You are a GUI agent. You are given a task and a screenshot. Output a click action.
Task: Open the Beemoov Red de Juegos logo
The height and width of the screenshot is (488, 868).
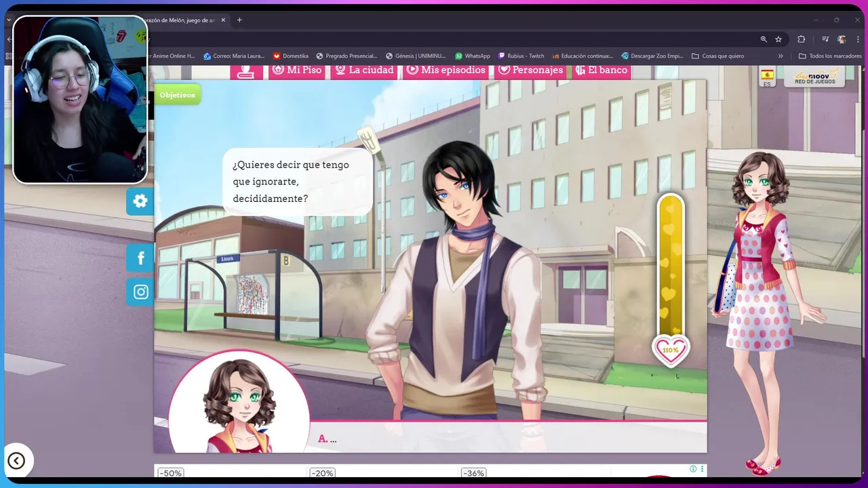[814, 77]
